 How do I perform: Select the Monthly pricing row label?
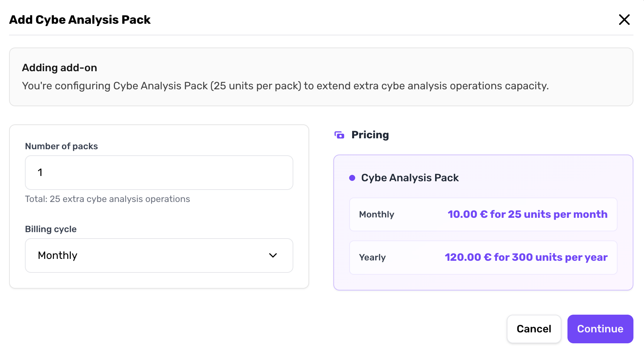(376, 214)
